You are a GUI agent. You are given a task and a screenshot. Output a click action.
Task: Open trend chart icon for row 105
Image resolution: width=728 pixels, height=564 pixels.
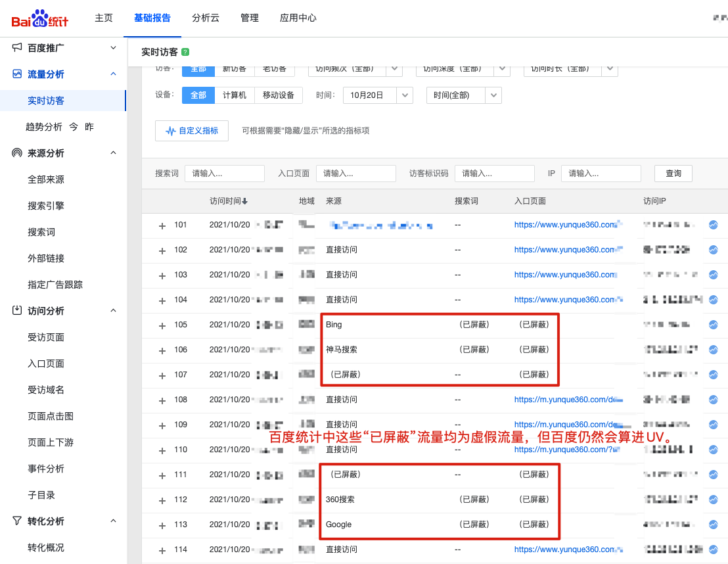713,325
